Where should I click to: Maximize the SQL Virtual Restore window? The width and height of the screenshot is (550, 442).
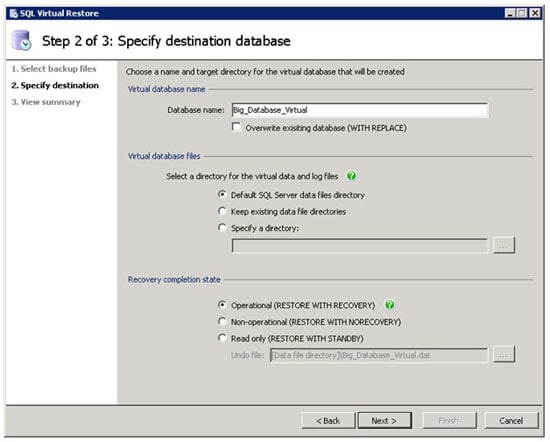coord(522,13)
